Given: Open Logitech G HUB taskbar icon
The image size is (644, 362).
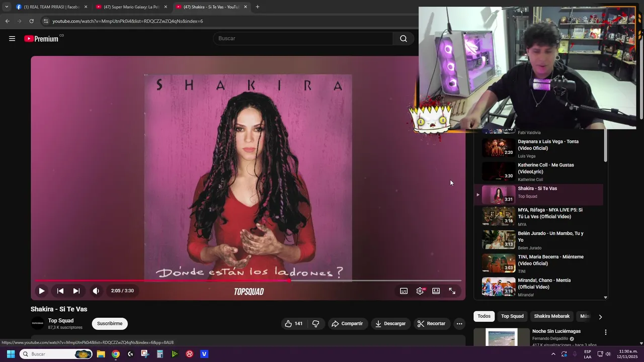Looking at the screenshot, I should point(130,354).
